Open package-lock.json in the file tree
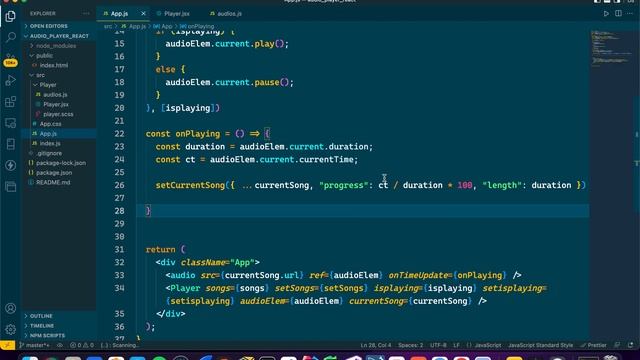The width and height of the screenshot is (640, 360). tap(61, 163)
